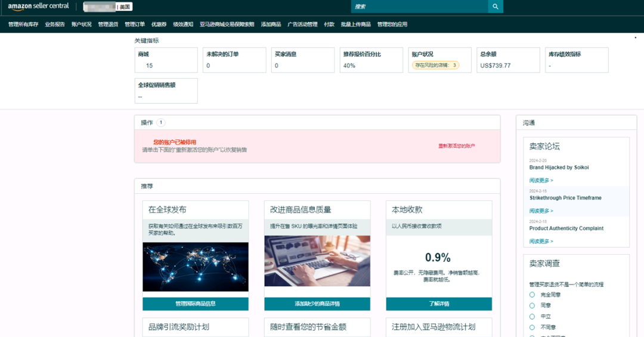The width and height of the screenshot is (644, 337).
Task: Open 管理您的应用 in the navigation bar
Action: [x=392, y=24]
